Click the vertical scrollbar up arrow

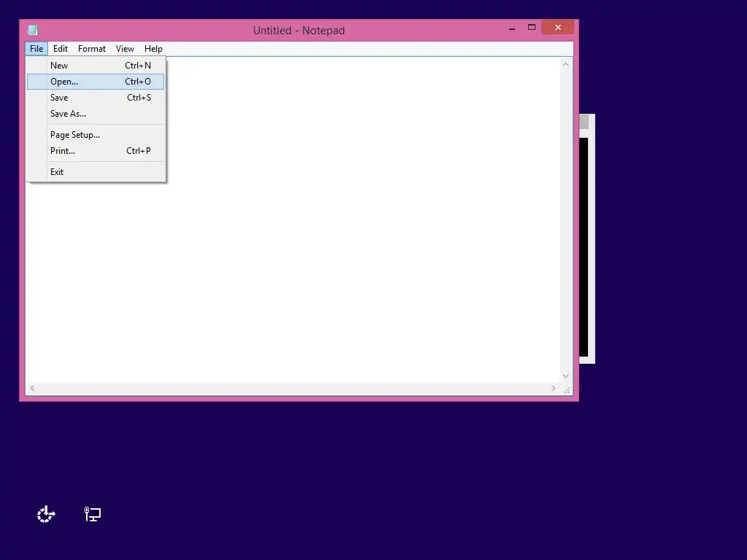pyautogui.click(x=565, y=64)
